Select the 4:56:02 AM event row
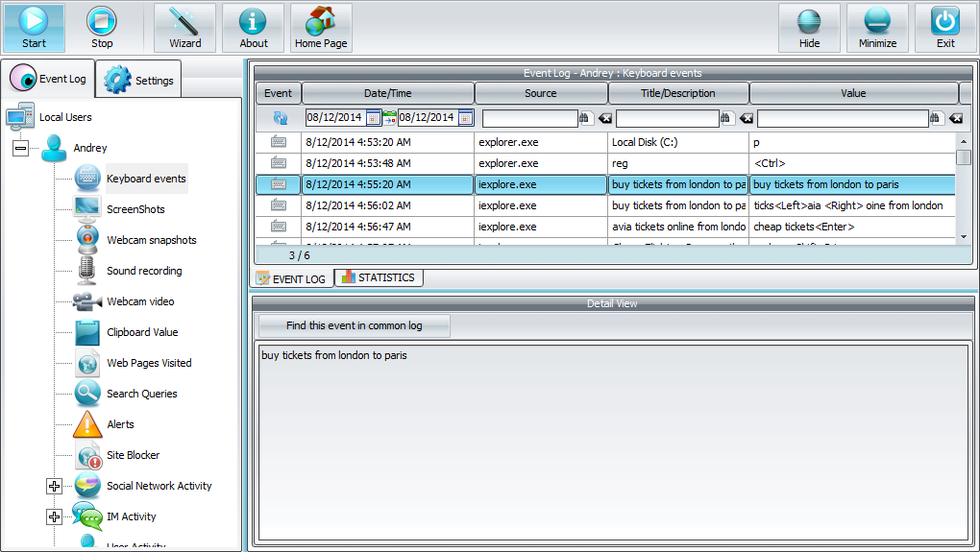 click(x=605, y=205)
